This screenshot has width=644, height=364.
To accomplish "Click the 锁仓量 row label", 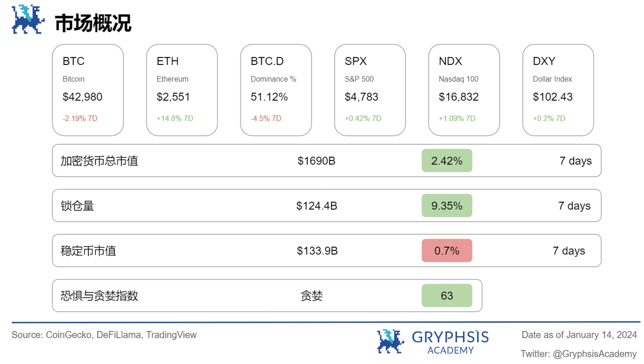I will 77,206.
